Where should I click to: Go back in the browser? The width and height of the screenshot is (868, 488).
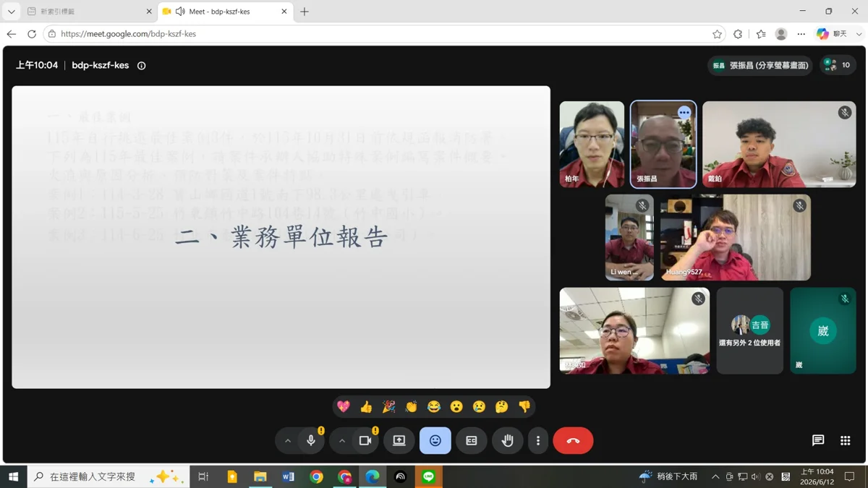click(x=12, y=34)
